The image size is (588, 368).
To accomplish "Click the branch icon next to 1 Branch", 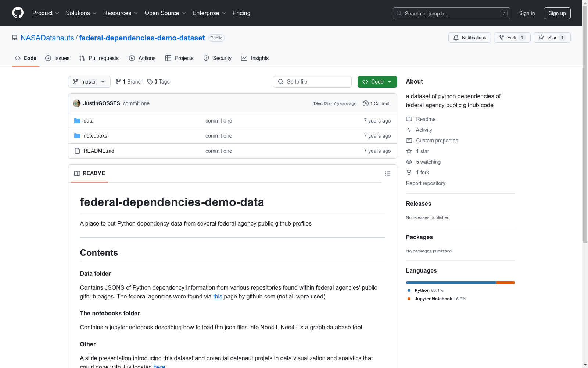I will tap(118, 82).
